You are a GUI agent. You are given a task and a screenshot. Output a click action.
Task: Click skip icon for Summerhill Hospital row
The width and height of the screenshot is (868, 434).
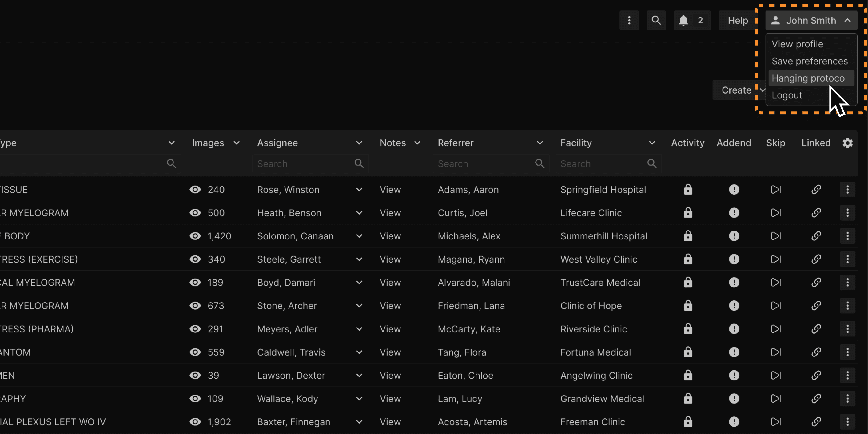tap(775, 236)
